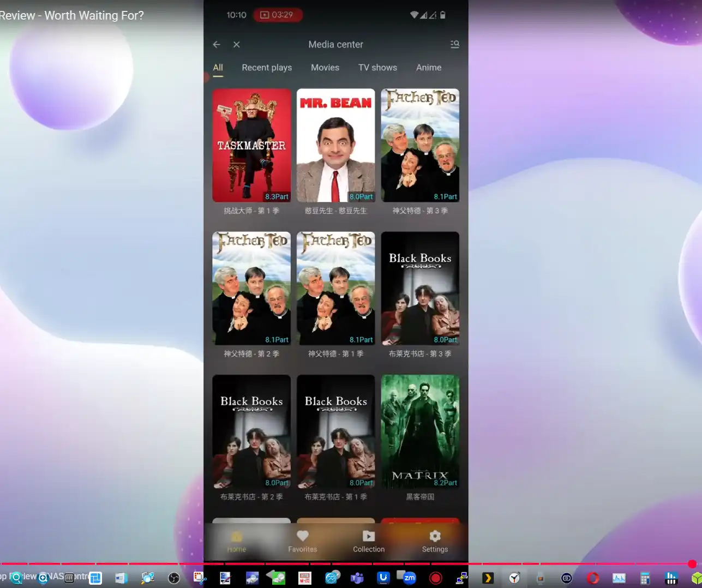Open the Taskmaster poster
The image size is (702, 588).
pos(251,146)
